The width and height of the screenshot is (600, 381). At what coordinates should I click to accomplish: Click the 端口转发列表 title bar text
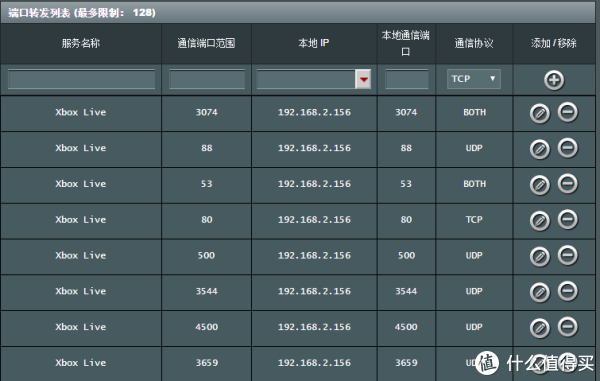pyautogui.click(x=82, y=13)
